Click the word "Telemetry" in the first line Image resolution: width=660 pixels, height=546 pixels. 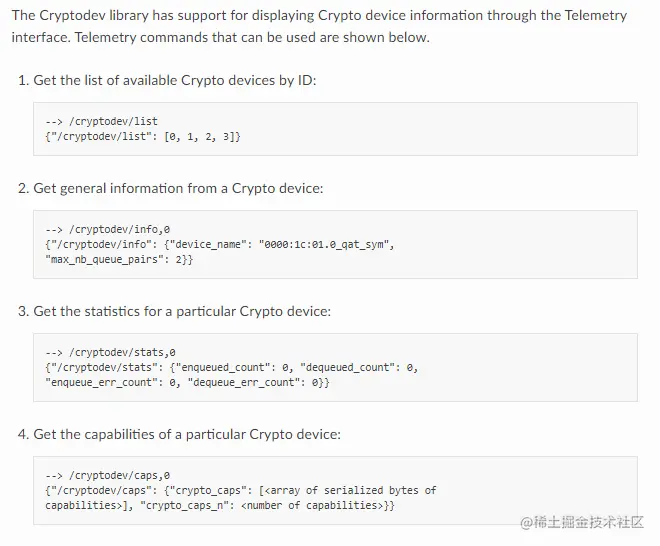coord(594,15)
